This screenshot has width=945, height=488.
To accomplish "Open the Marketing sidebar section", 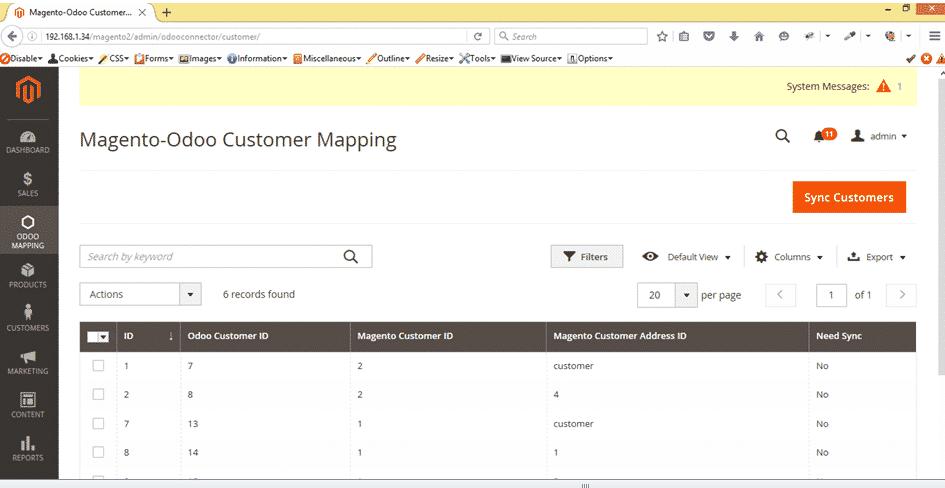I will tap(28, 362).
